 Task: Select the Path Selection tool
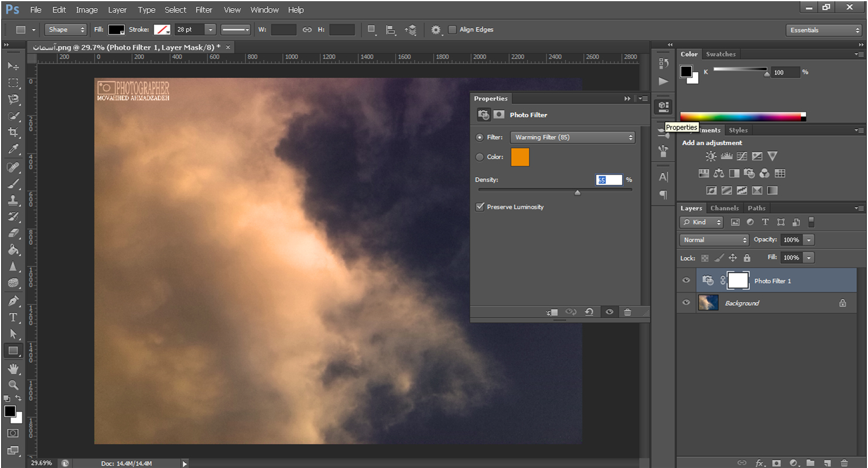pyautogui.click(x=13, y=334)
